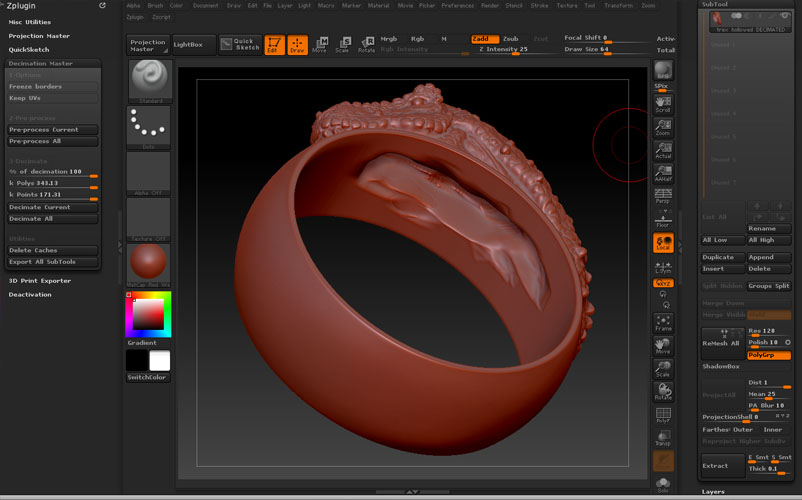Open the Standard brush thumbnail
Image resolution: width=802 pixels, height=500 pixels.
point(150,81)
